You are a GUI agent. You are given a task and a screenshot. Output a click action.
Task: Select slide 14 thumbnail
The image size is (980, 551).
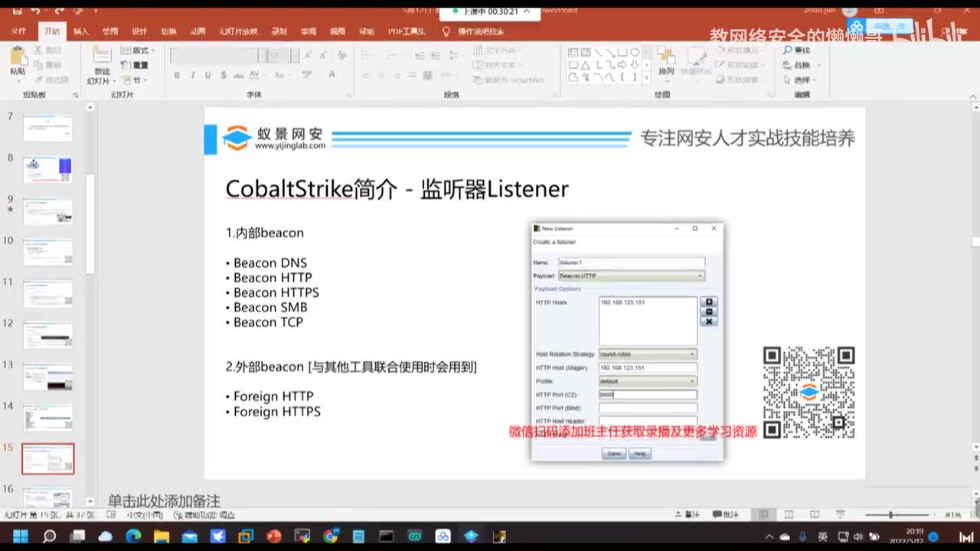(x=47, y=417)
